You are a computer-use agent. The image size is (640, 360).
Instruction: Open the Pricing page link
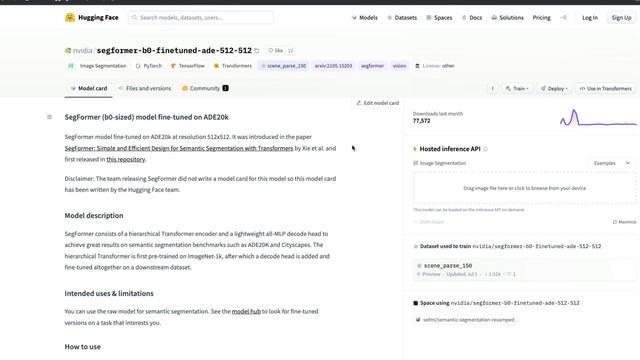coord(542,18)
